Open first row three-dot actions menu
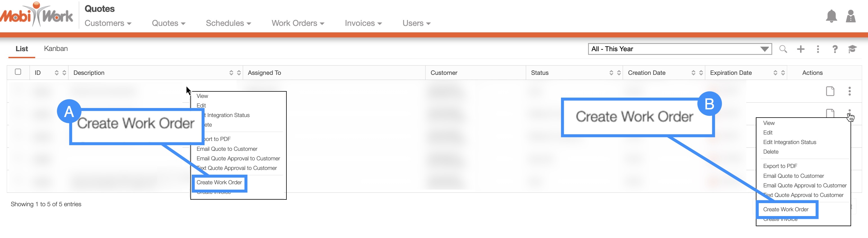This screenshot has height=238, width=868. (x=849, y=91)
